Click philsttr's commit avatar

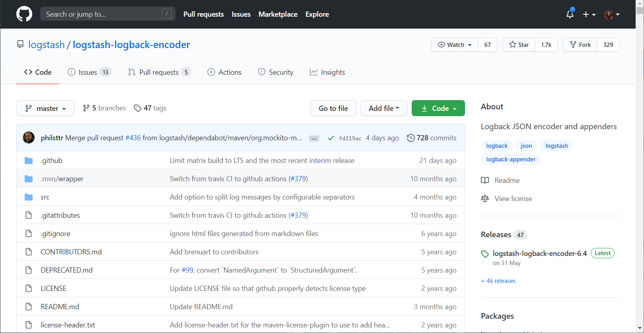pyautogui.click(x=29, y=137)
